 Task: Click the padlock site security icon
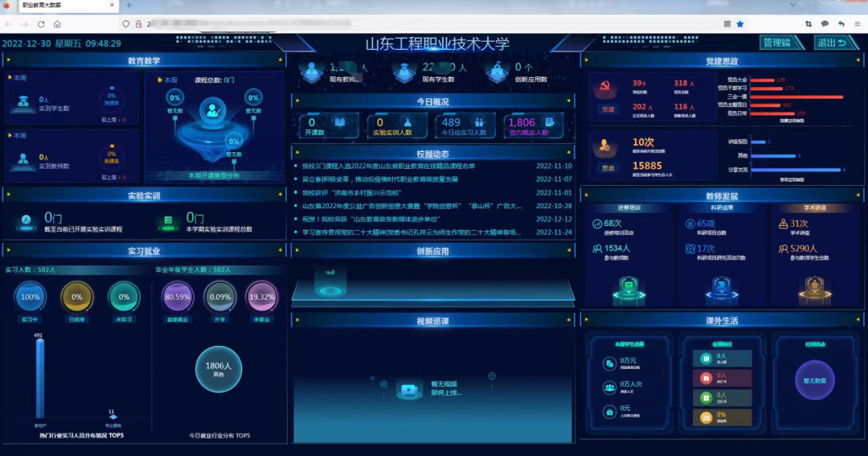point(138,24)
